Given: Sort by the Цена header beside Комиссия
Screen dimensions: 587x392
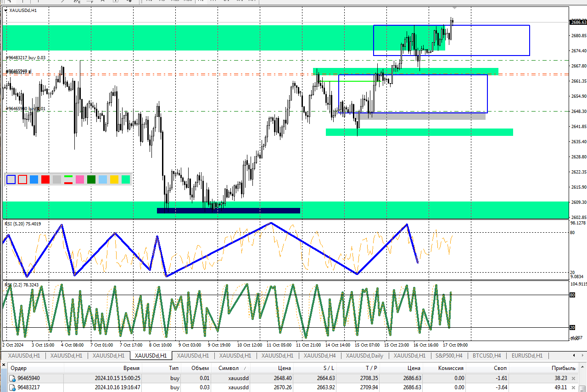Looking at the screenshot, I should tap(402, 368).
